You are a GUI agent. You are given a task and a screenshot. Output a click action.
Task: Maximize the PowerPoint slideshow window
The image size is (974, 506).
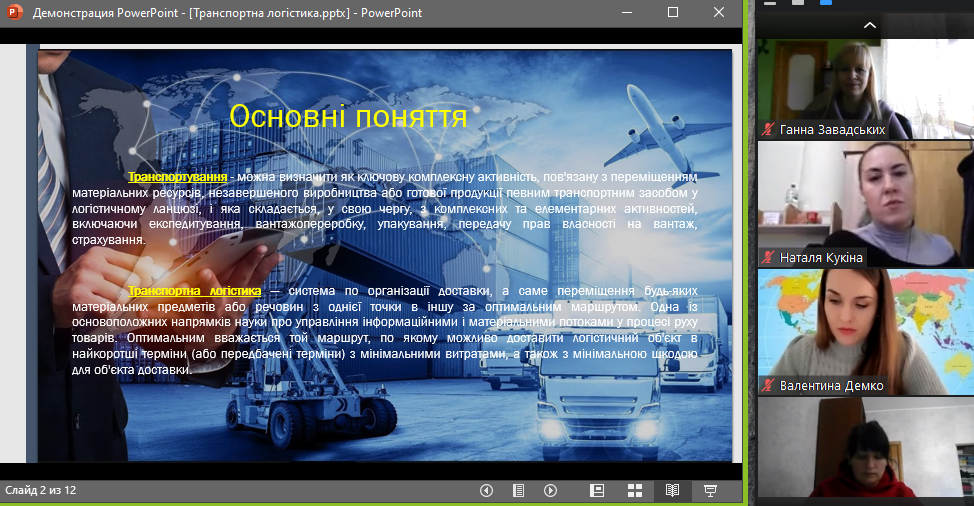(x=673, y=12)
